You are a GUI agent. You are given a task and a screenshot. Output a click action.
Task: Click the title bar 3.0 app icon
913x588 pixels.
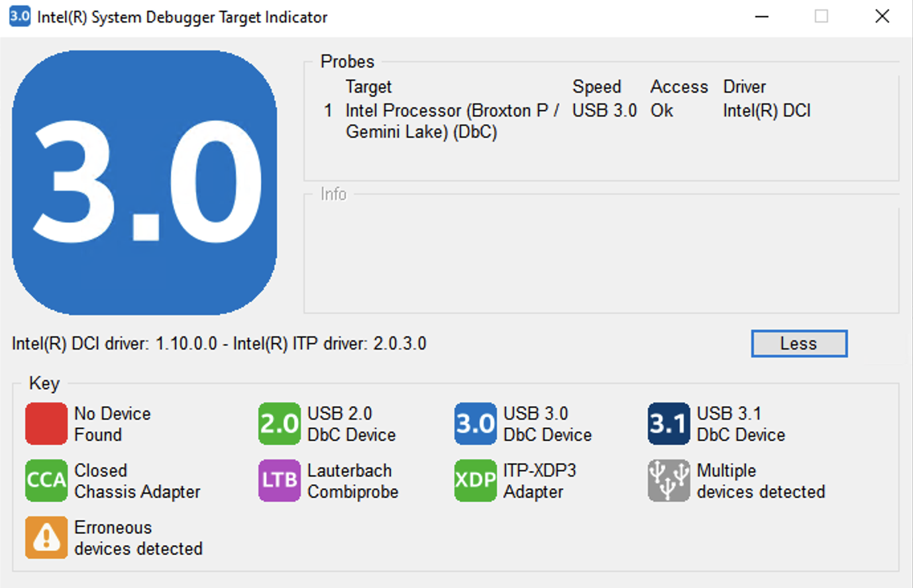click(x=20, y=17)
